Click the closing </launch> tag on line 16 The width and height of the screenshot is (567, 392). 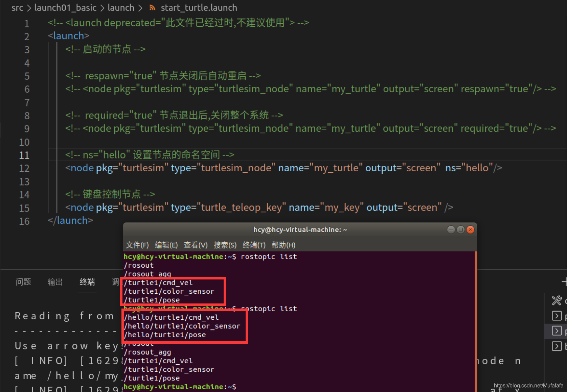(x=70, y=221)
